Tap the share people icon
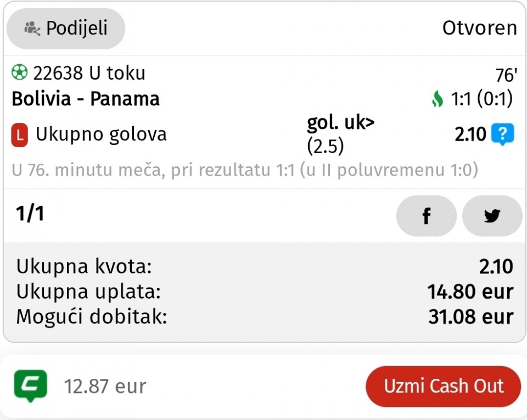Screen dimensions: 527x420 click(32, 29)
